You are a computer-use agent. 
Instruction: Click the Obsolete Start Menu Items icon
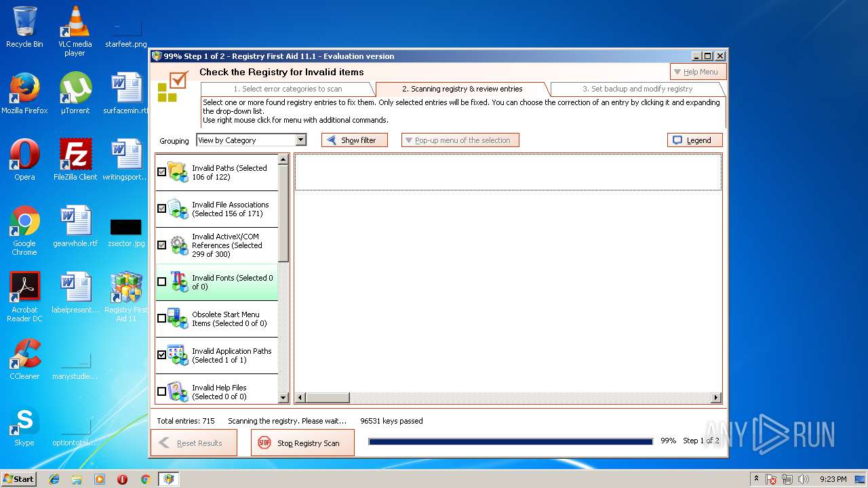coord(178,319)
